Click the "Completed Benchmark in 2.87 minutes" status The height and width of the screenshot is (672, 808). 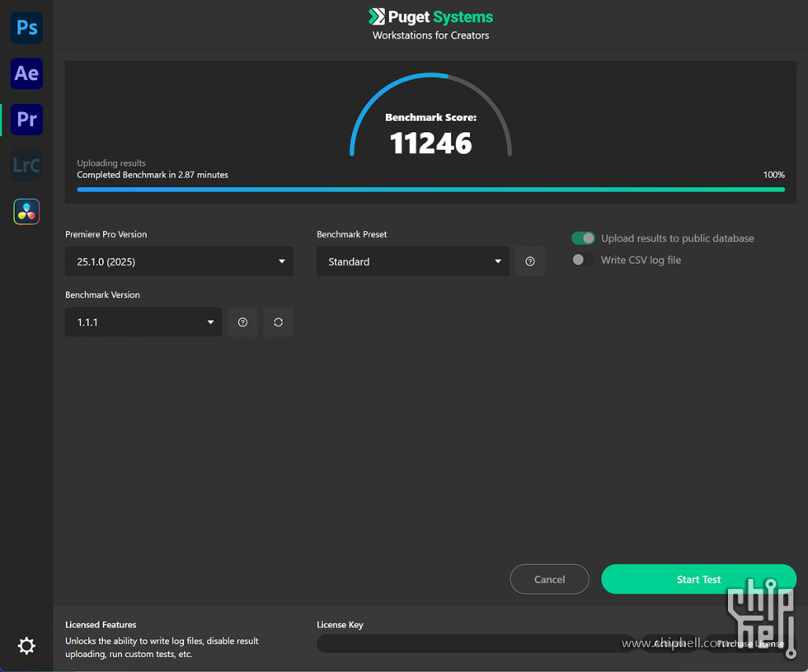click(153, 175)
